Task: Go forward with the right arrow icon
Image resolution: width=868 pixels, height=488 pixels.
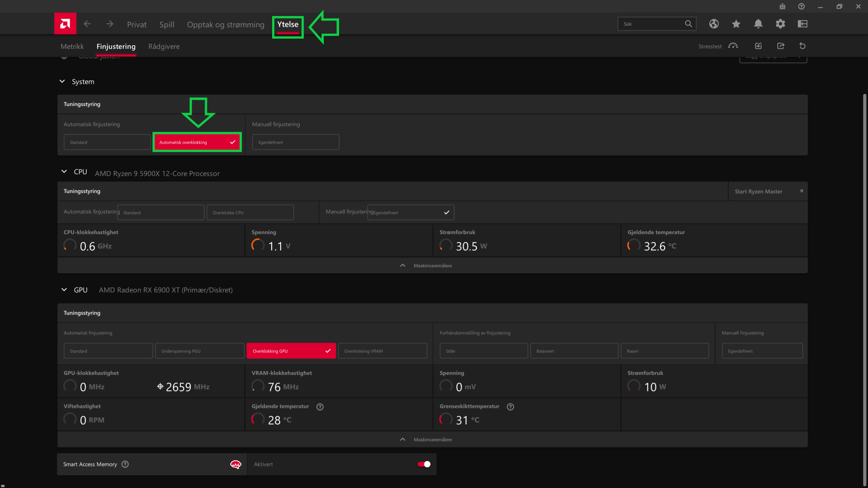Action: pyautogui.click(x=110, y=24)
